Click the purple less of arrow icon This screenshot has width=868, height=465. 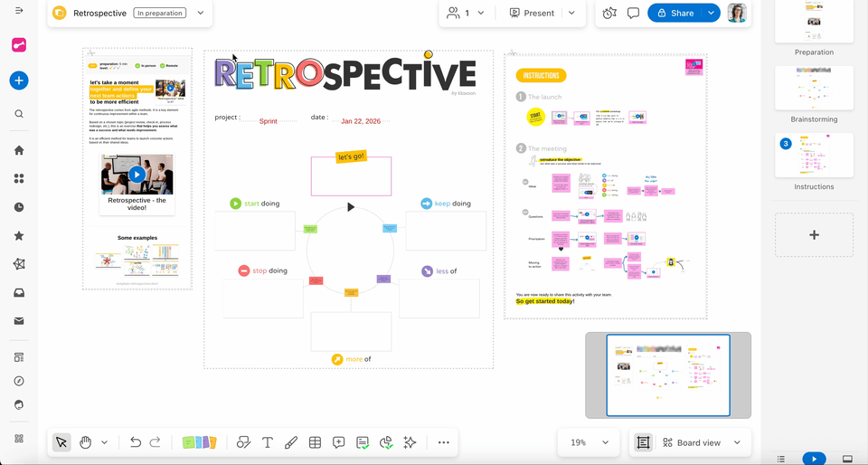(428, 271)
